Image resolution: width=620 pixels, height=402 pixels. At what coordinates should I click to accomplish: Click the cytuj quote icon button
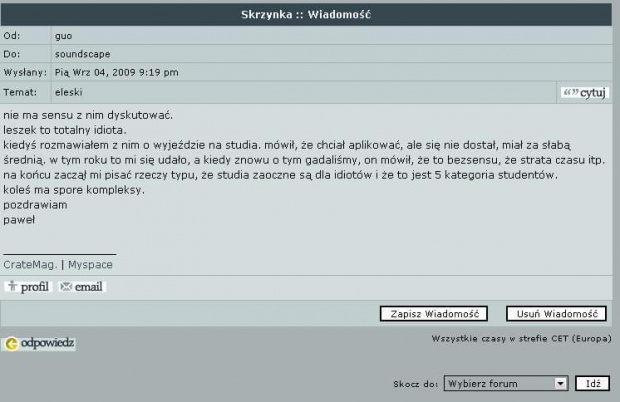pyautogui.click(x=585, y=93)
